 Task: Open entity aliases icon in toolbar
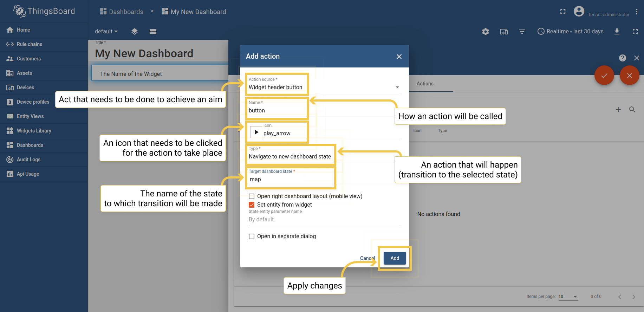pyautogui.click(x=504, y=32)
